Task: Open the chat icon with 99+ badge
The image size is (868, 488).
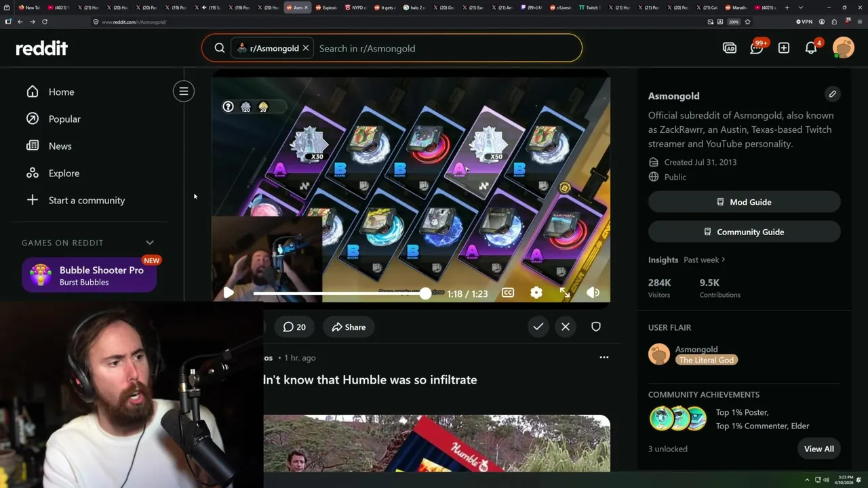Action: 757,47
